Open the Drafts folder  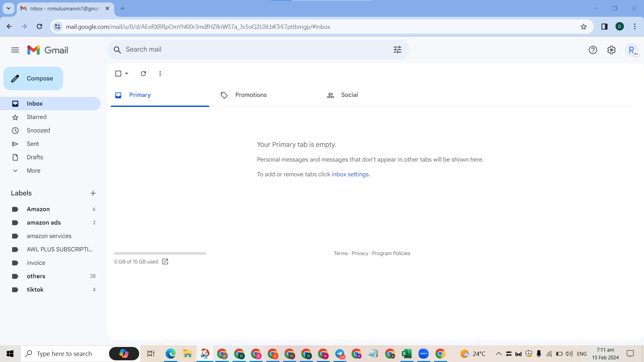point(50,157)
